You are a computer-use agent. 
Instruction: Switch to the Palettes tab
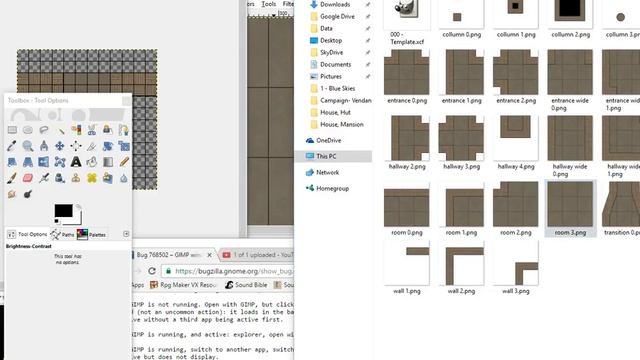91,234
